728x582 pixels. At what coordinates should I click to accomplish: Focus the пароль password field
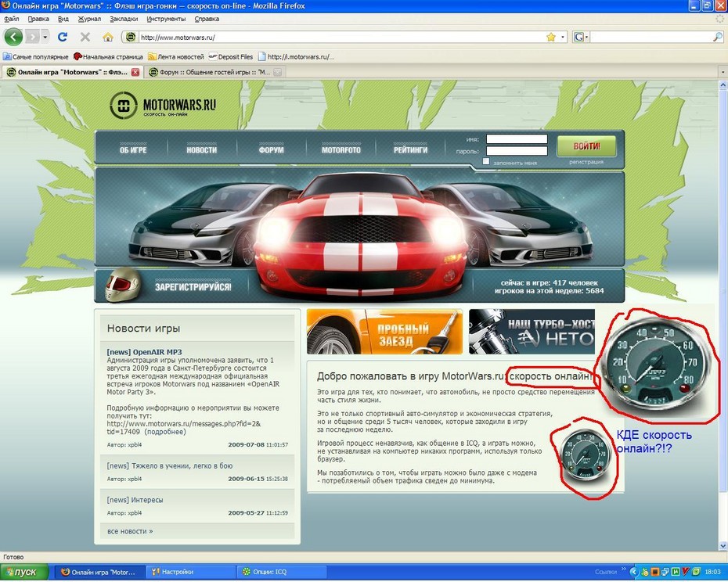tap(517, 151)
